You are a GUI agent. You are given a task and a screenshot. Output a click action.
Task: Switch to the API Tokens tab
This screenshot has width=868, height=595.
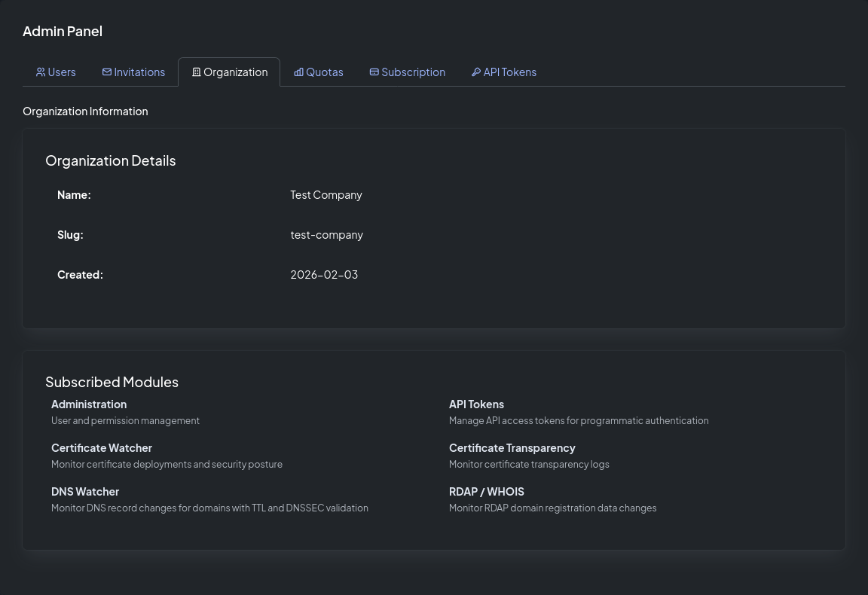pyautogui.click(x=504, y=72)
